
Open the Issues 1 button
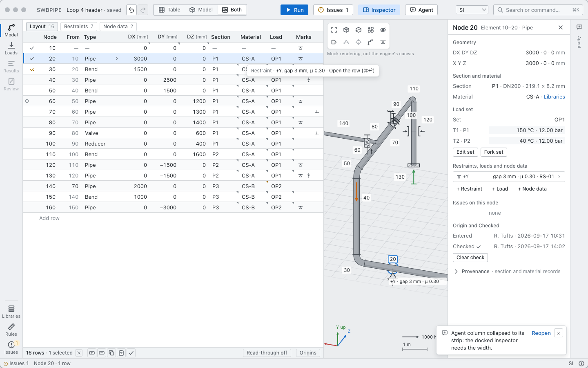coord(333,10)
